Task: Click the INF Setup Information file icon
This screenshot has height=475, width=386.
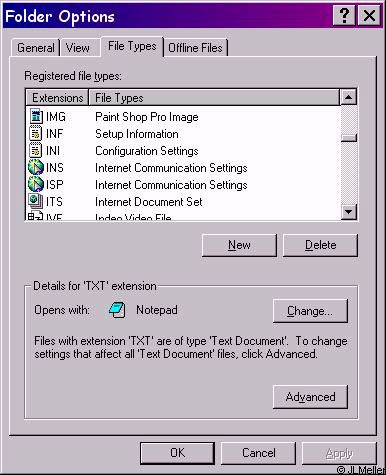Action: [36, 133]
